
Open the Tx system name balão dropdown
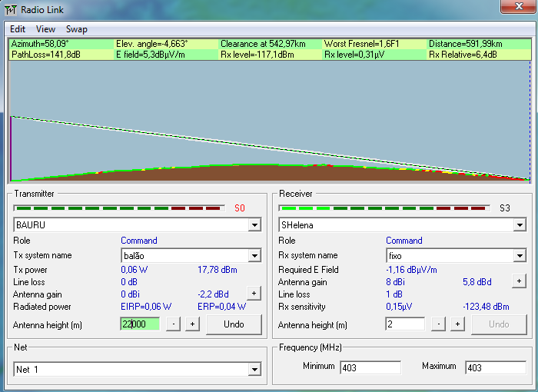254,256
